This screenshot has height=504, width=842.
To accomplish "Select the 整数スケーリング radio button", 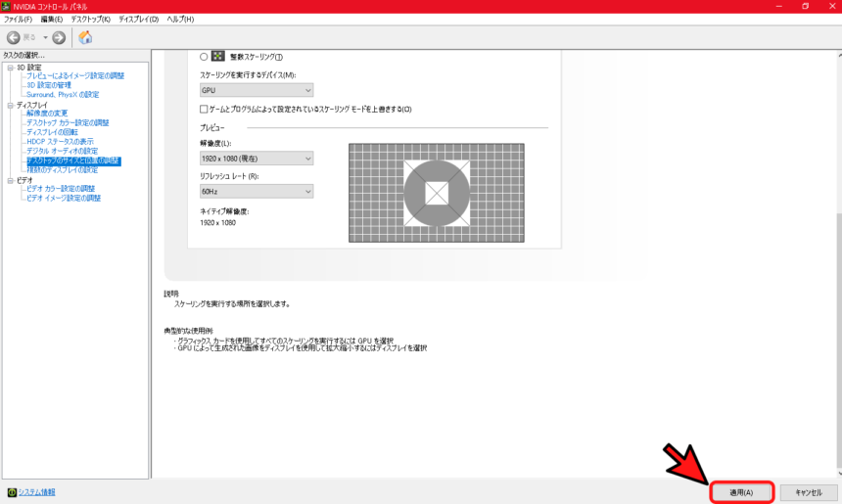I will coord(204,57).
